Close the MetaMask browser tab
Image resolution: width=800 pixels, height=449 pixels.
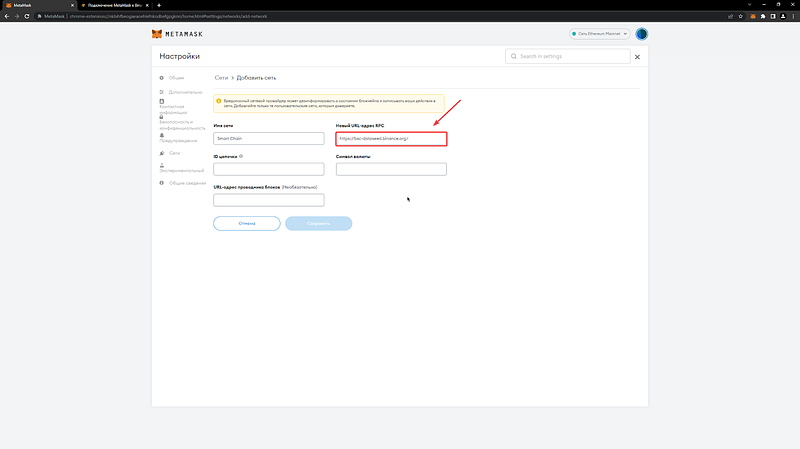[x=72, y=5]
